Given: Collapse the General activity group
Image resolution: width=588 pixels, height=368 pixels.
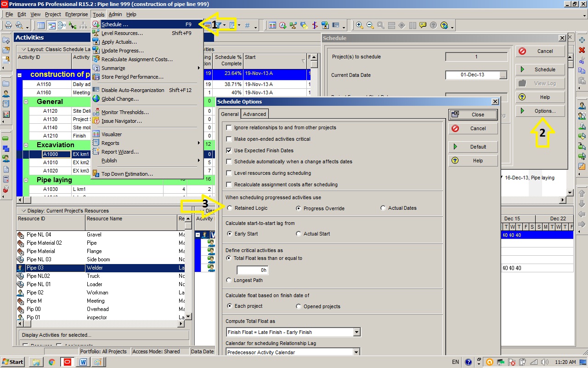Looking at the screenshot, I should [26, 102].
